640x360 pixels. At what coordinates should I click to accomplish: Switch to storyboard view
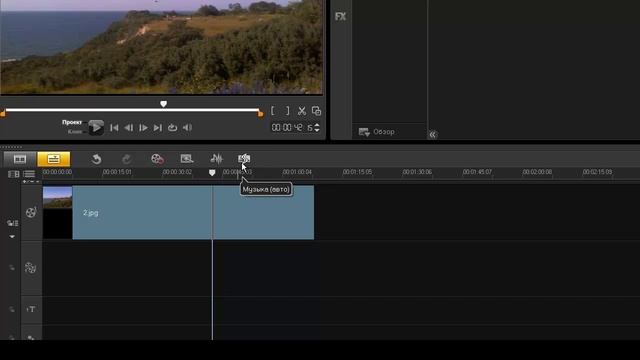pyautogui.click(x=20, y=159)
